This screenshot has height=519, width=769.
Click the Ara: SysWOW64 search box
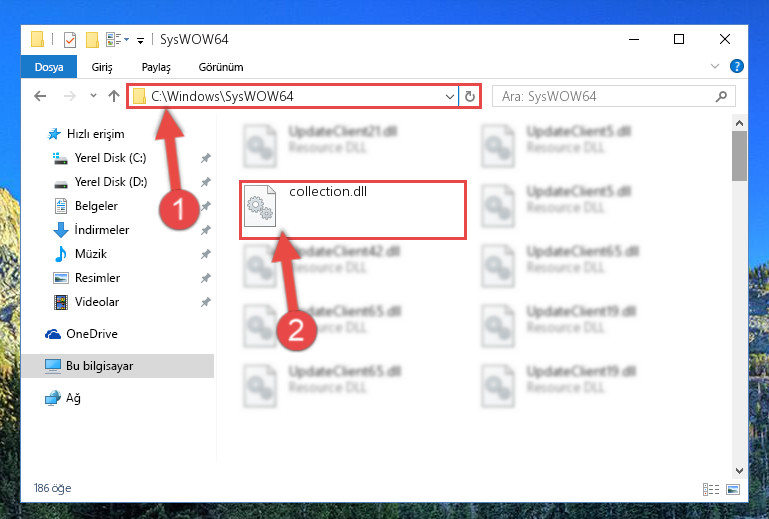pyautogui.click(x=614, y=96)
